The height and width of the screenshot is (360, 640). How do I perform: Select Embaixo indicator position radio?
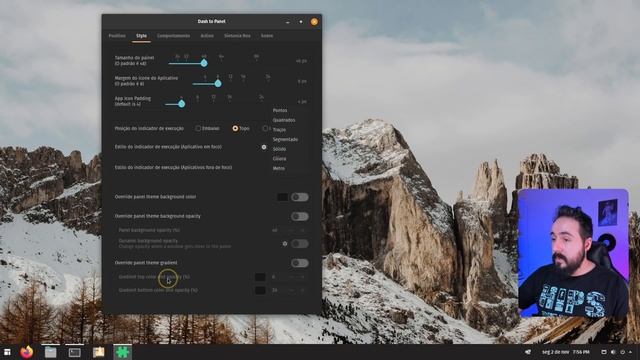click(198, 129)
